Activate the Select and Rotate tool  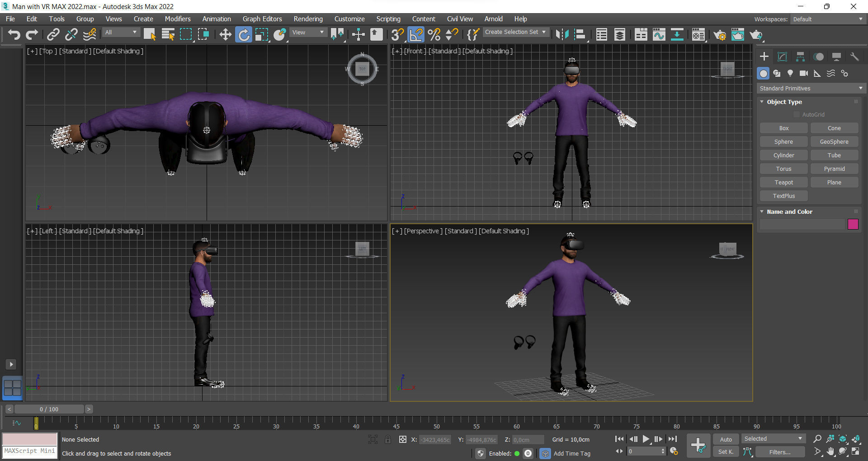tap(244, 35)
